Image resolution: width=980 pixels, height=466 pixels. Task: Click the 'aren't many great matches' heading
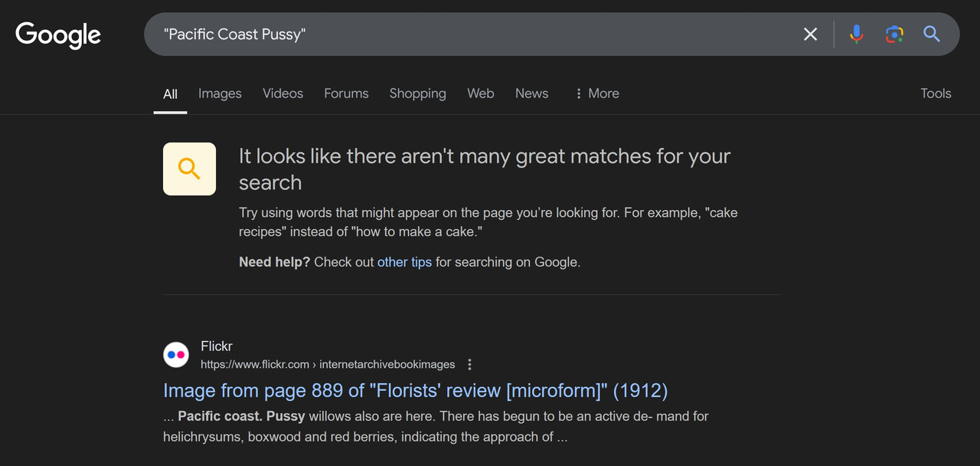click(x=485, y=169)
